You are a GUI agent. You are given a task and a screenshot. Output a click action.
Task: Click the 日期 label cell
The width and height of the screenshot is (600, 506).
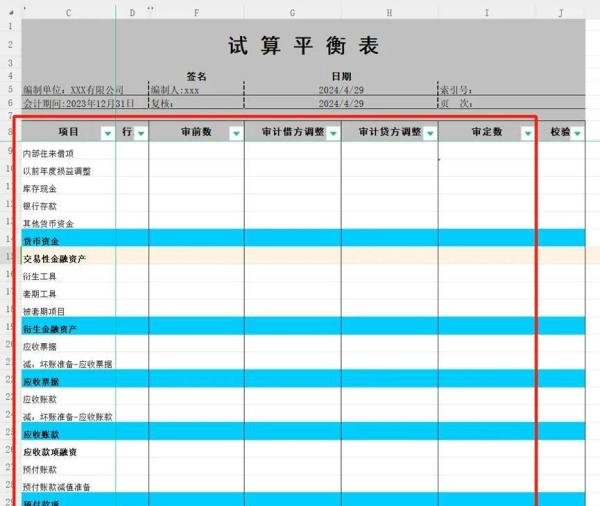pyautogui.click(x=341, y=77)
